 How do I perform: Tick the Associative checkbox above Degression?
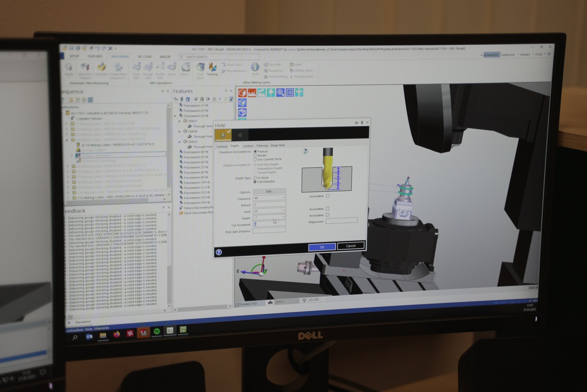coord(328,215)
